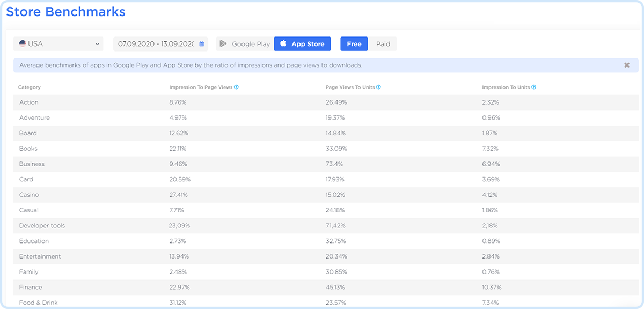Click the calendar icon in date field
644x309 pixels.
[x=202, y=44]
